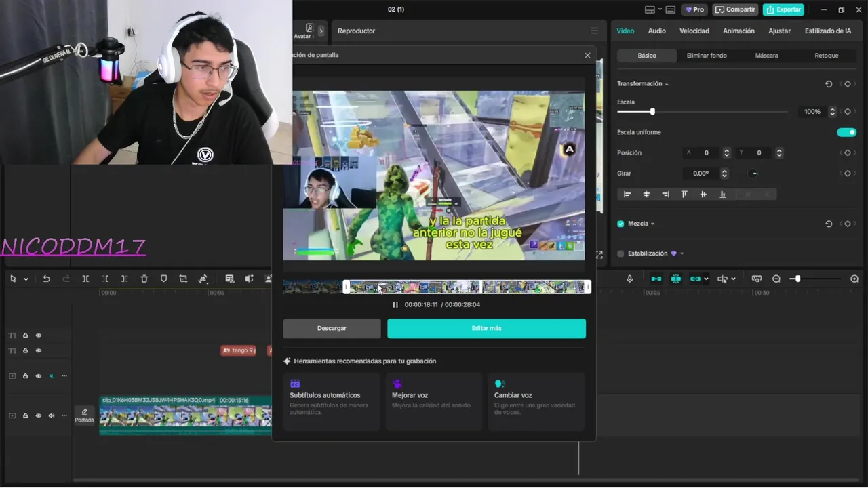Screen dimensions: 868x488
Task: Expand the Estabilización section arrow
Action: coord(682,253)
